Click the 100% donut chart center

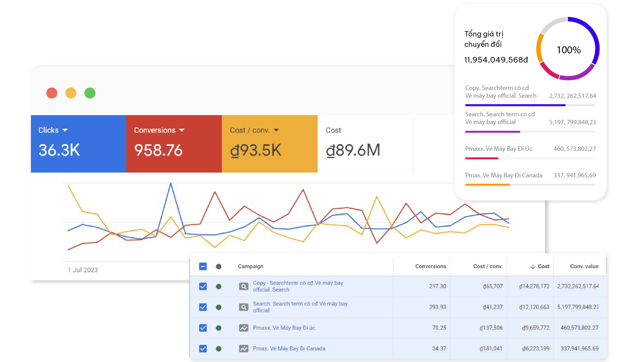click(x=569, y=50)
